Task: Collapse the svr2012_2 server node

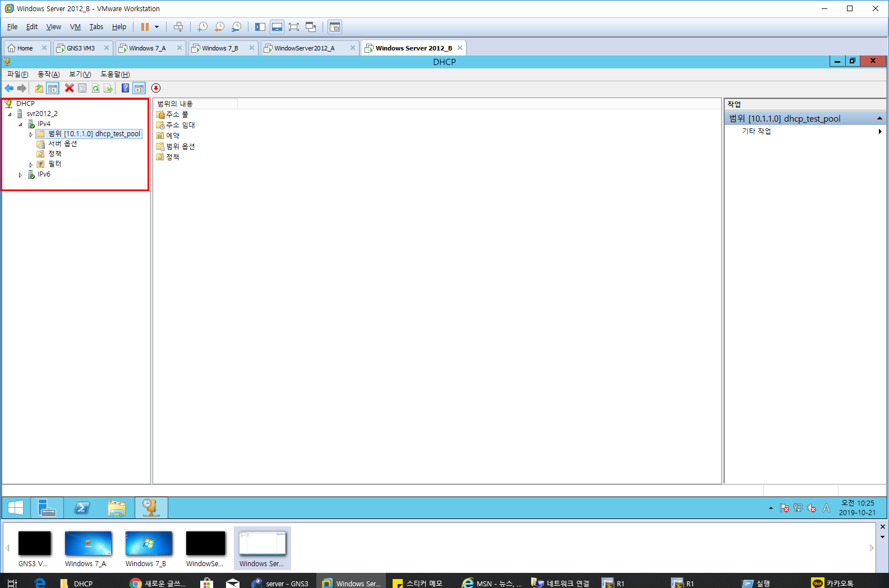Action: pyautogui.click(x=10, y=114)
